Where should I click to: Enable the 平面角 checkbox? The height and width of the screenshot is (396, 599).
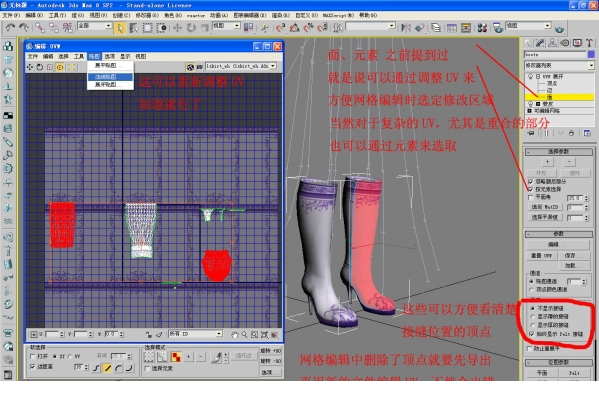[530, 197]
